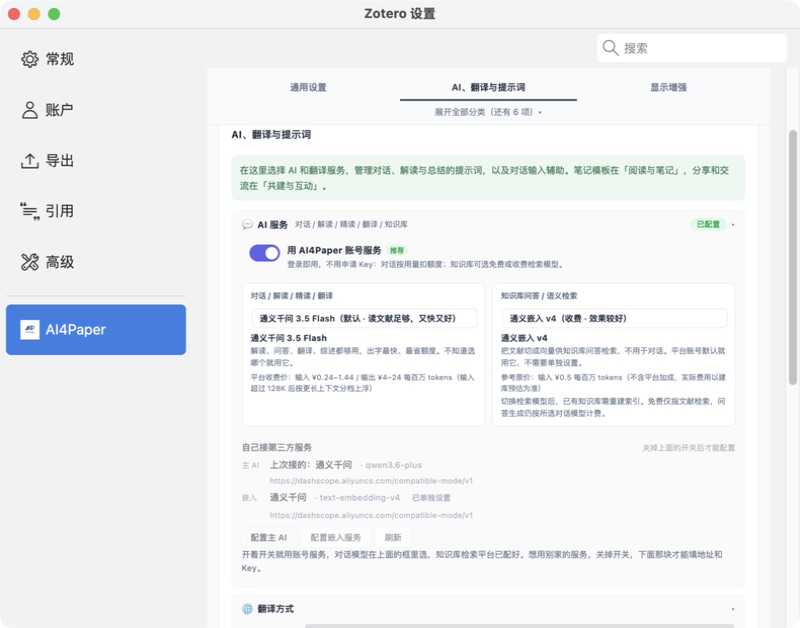Expand the 翻译方式 section arrow
This screenshot has width=800, height=628.
(x=733, y=609)
